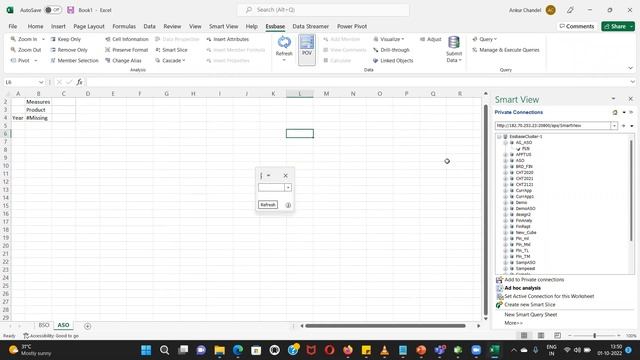The image size is (640, 360).
Task: Open the Zoom In dropdown arrow
Action: (43, 39)
